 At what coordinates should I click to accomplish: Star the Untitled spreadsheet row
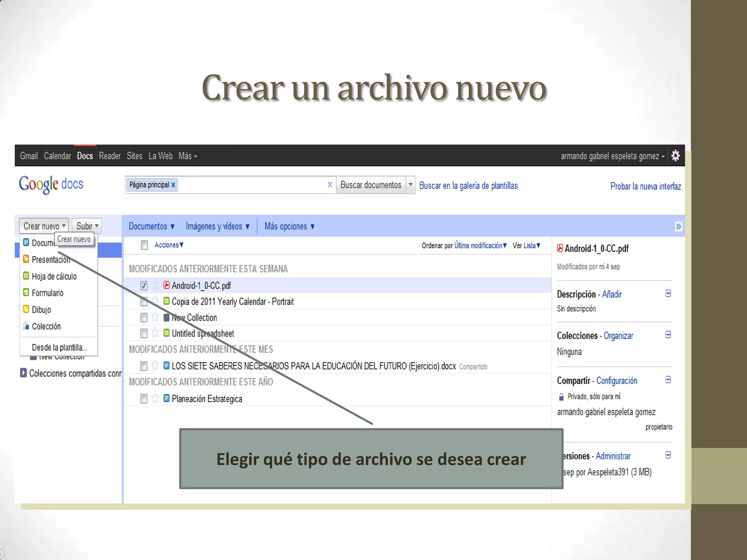pyautogui.click(x=155, y=333)
